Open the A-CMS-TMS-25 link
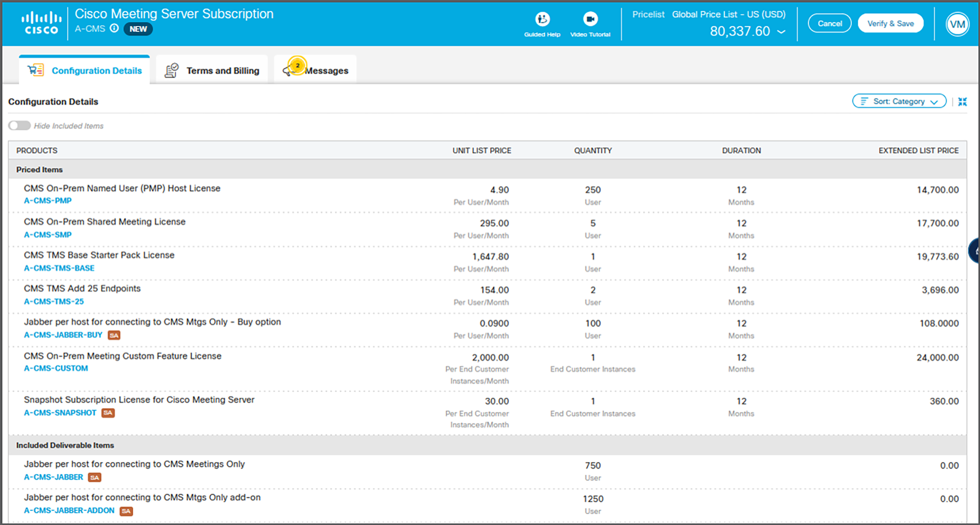Image resolution: width=980 pixels, height=525 pixels. pyautogui.click(x=54, y=302)
